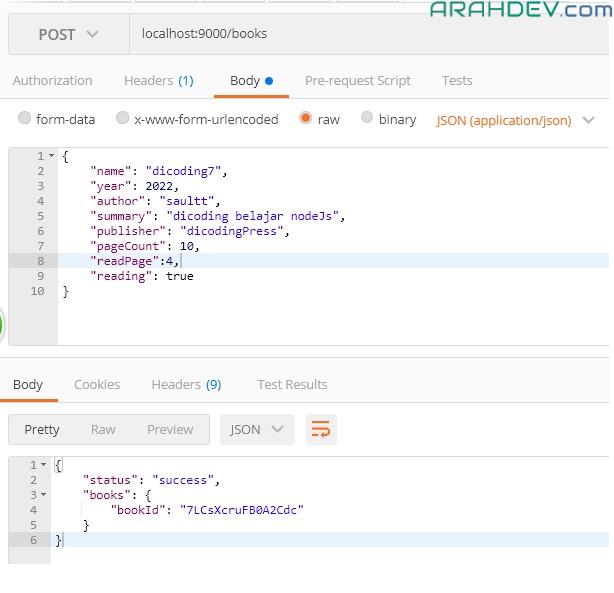The width and height of the screenshot is (614, 593).
Task: Collapse the books object fold arrow
Action: click(45, 495)
